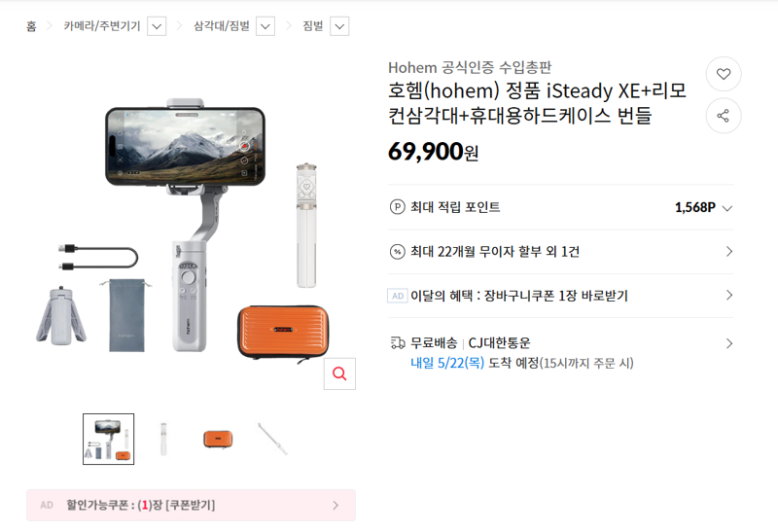Image resolution: width=778 pixels, height=532 pixels.
Task: Open image zoom magnifier icon
Action: click(x=339, y=373)
